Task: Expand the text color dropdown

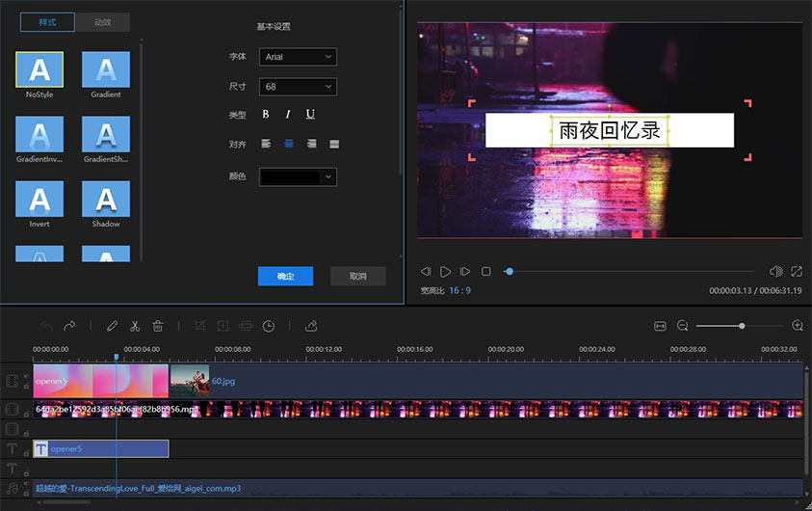Action: pos(298,176)
